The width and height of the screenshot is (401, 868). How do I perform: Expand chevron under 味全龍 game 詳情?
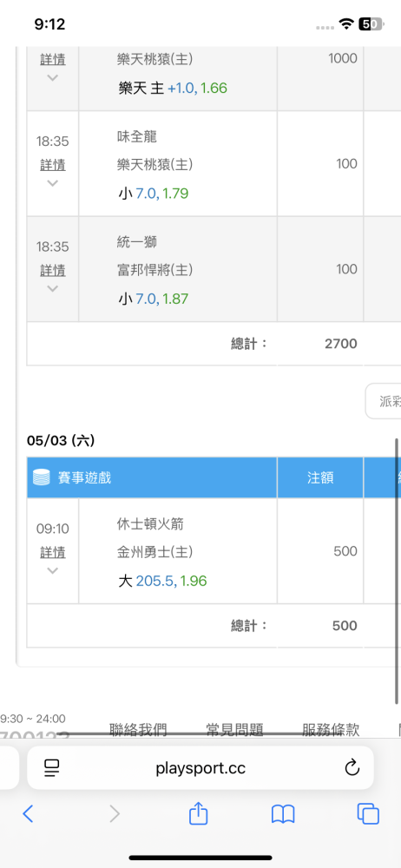click(x=53, y=183)
